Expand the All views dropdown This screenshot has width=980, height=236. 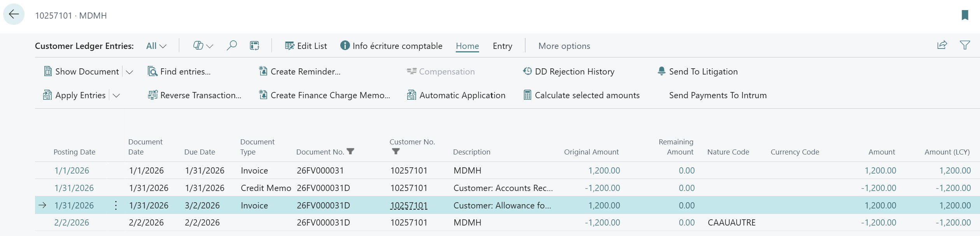pos(156,46)
